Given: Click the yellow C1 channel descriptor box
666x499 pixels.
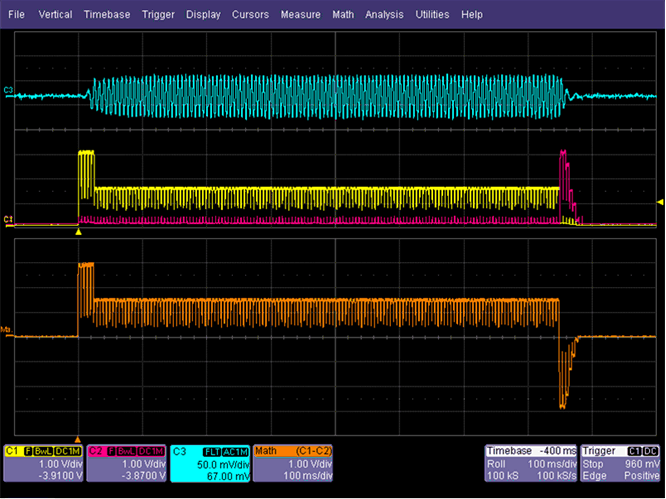Looking at the screenshot, I should [x=43, y=464].
